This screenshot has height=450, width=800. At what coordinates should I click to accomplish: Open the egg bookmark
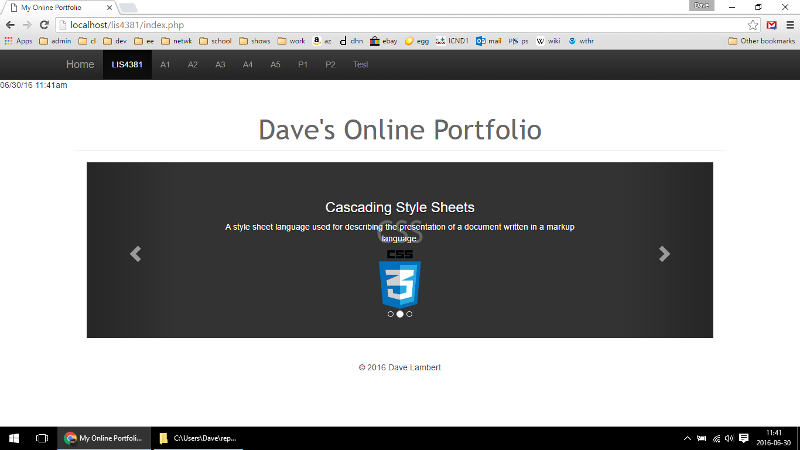tap(416, 41)
